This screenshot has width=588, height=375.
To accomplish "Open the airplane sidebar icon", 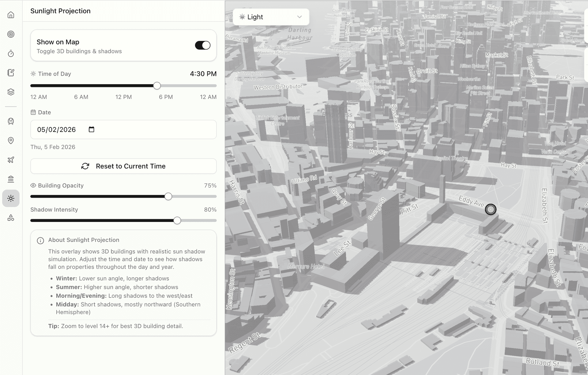I will [x=11, y=160].
